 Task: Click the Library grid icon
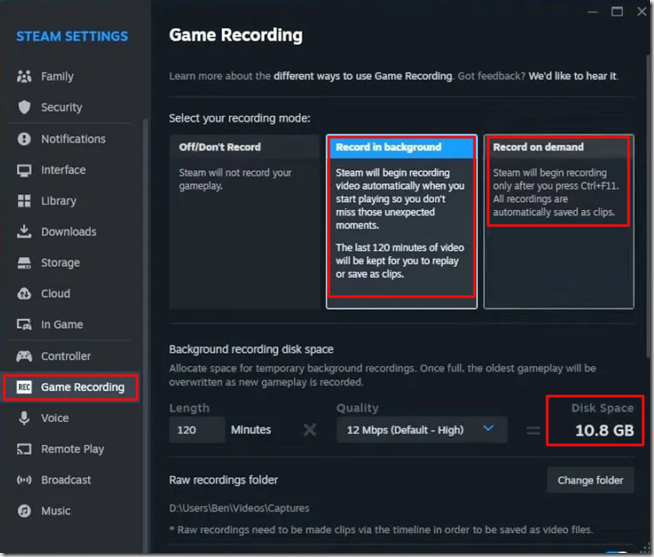25,201
